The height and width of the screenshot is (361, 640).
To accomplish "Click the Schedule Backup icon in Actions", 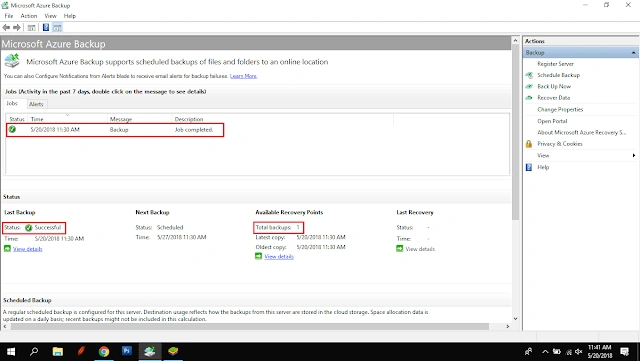I will (529, 75).
